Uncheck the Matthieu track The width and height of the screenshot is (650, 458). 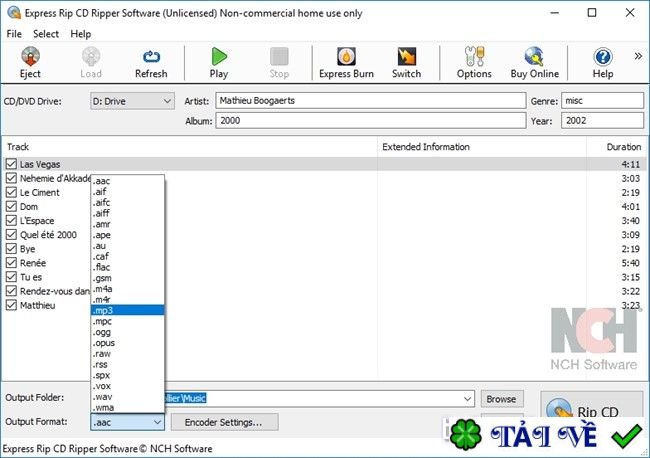(x=11, y=305)
